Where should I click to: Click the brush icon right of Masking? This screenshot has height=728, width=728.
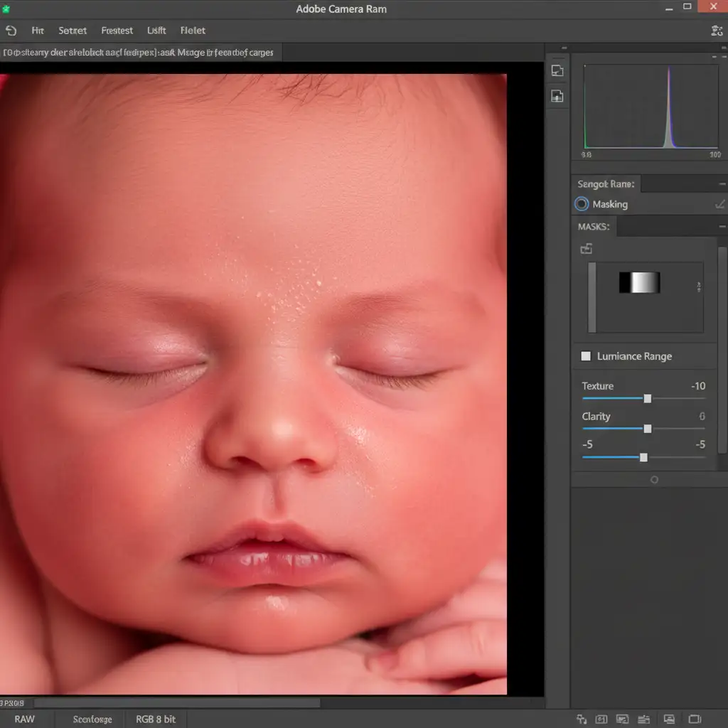click(x=720, y=204)
